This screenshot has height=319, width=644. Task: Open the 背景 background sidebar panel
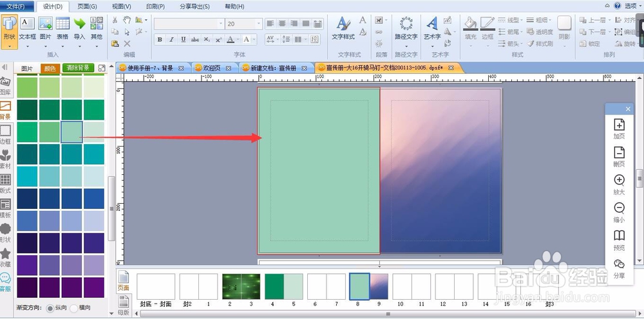point(5,111)
